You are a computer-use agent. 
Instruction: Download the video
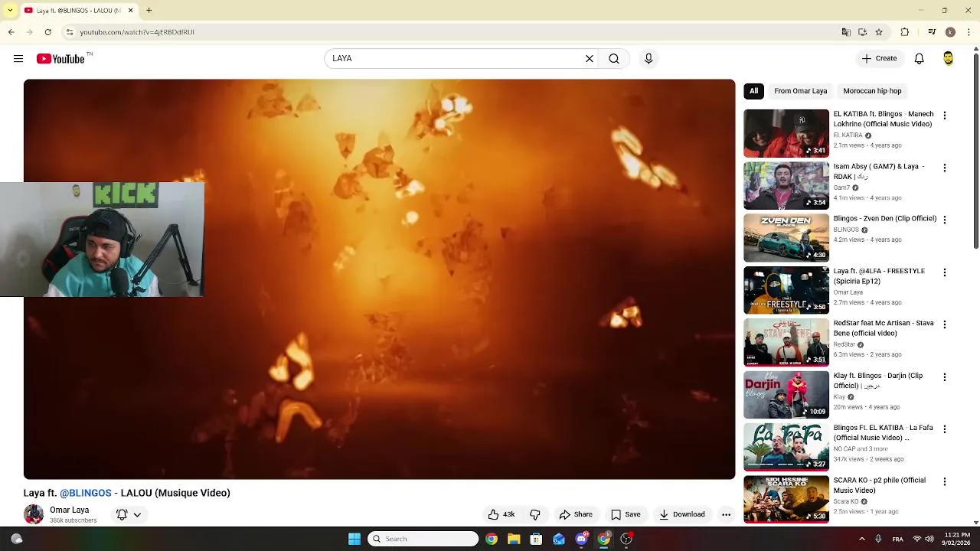[x=682, y=514]
